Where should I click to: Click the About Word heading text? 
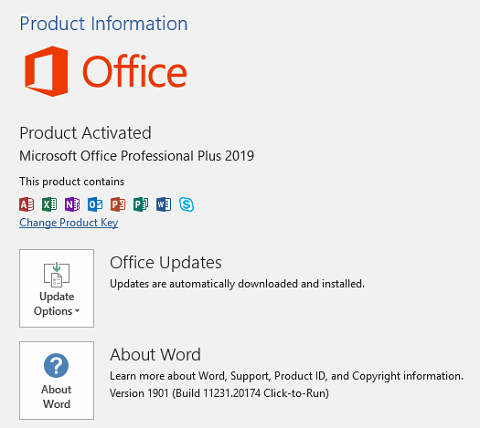coord(155,355)
